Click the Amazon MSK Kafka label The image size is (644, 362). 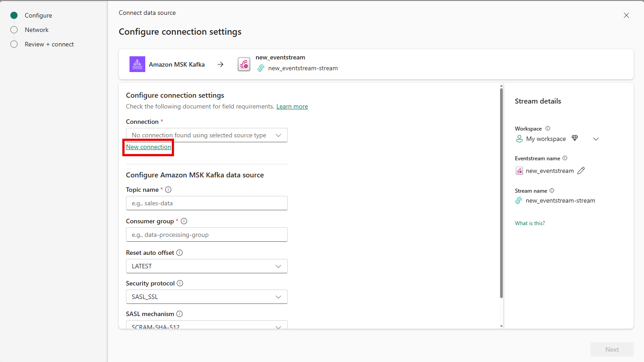[x=177, y=64]
